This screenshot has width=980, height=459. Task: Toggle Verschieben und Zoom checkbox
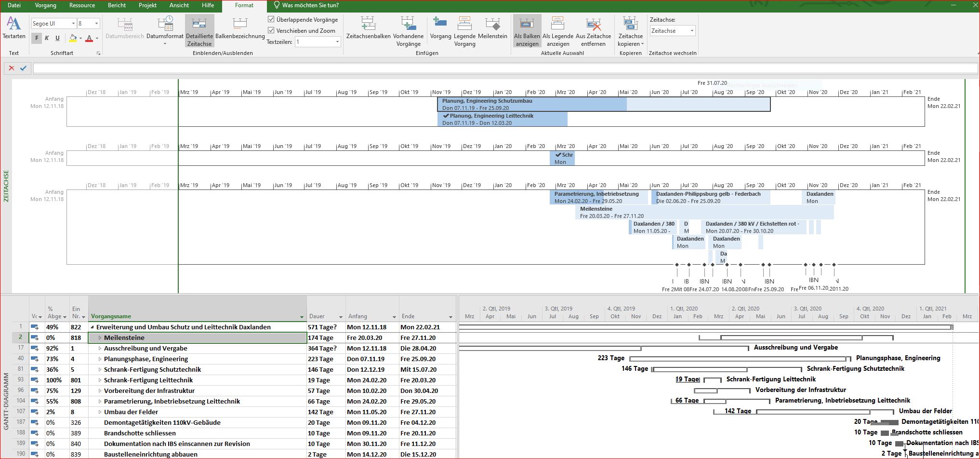[x=271, y=30]
